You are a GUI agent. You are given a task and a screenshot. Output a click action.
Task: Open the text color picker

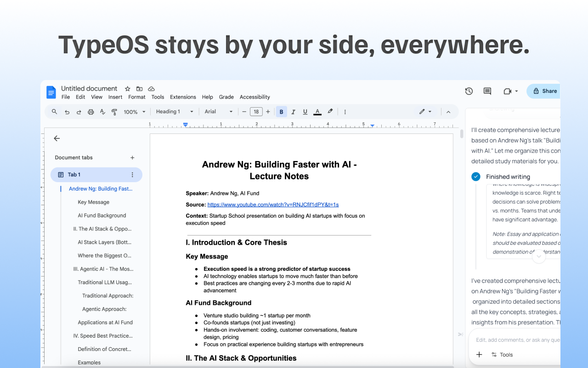coord(317,111)
